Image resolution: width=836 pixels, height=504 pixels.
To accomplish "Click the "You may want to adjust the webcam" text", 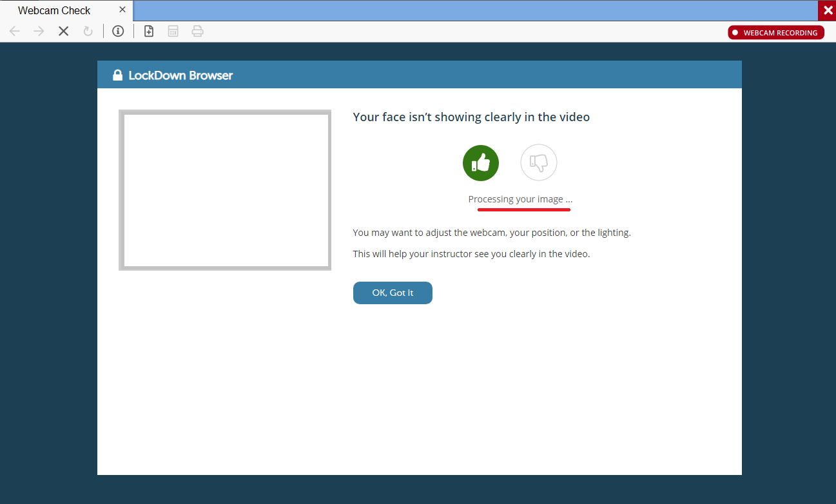I will [x=492, y=233].
